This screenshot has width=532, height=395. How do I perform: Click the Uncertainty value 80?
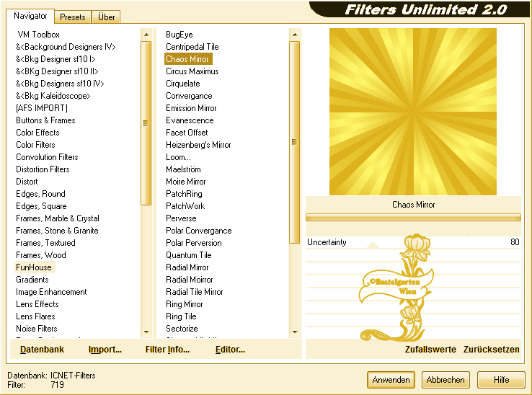click(x=515, y=242)
